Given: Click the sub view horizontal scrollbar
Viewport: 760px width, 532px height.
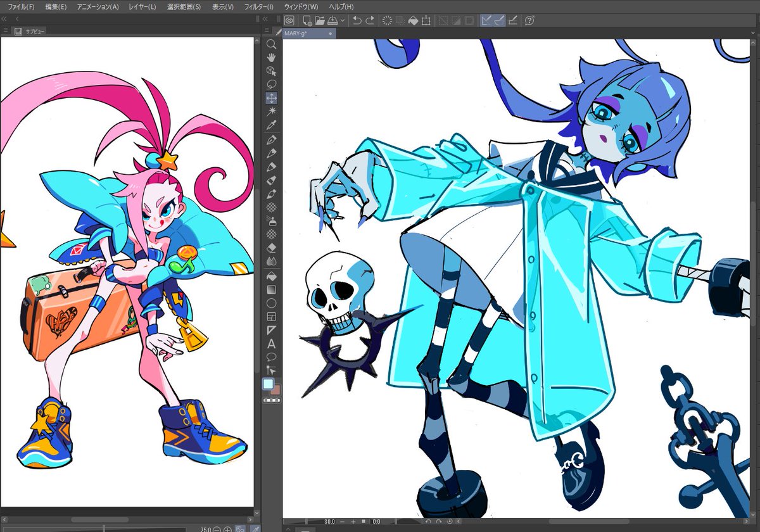Looking at the screenshot, I should tap(100, 519).
